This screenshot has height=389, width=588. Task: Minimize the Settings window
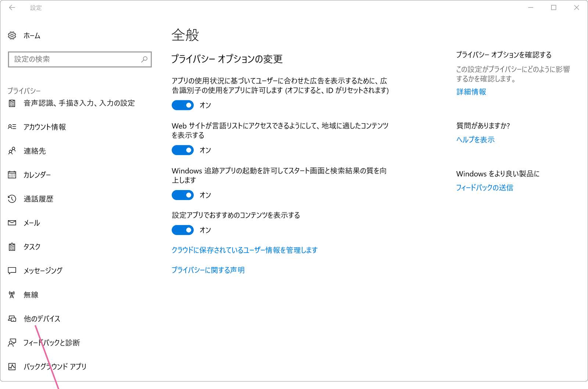click(531, 8)
